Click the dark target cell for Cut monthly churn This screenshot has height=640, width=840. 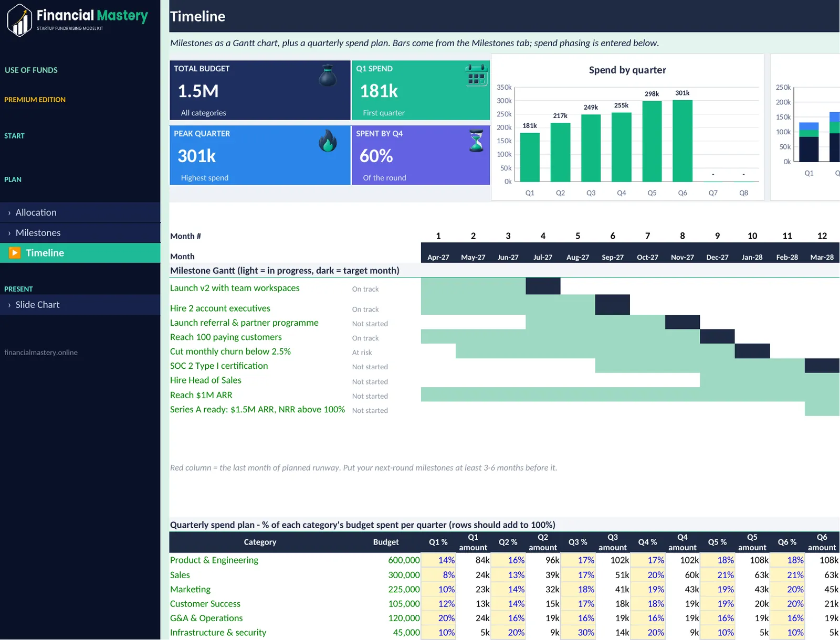pos(752,351)
